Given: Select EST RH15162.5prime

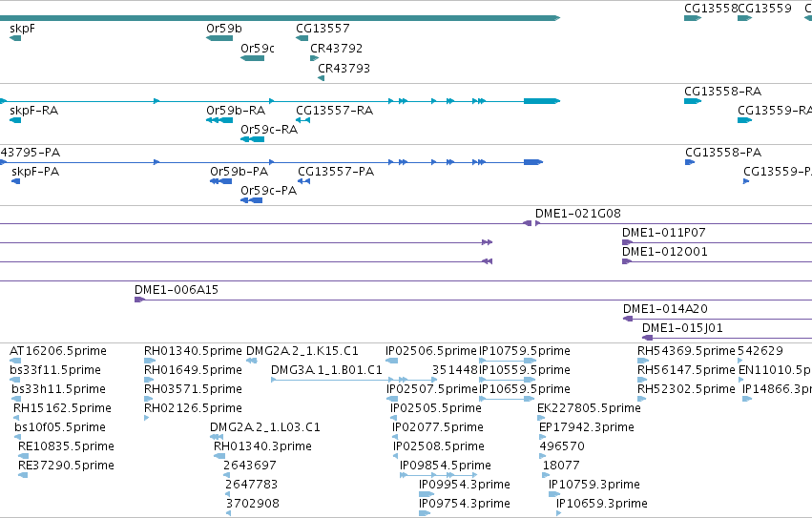Looking at the screenshot, I should click(x=16, y=418).
